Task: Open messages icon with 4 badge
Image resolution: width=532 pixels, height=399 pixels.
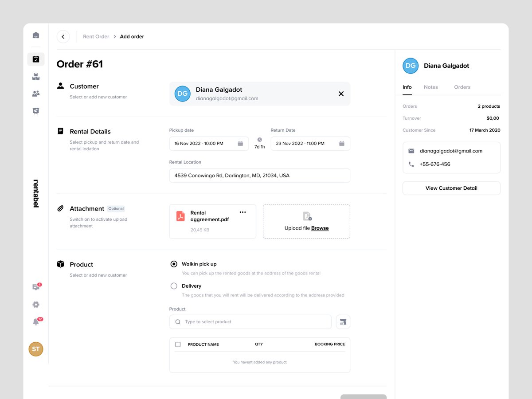Action: tap(36, 287)
